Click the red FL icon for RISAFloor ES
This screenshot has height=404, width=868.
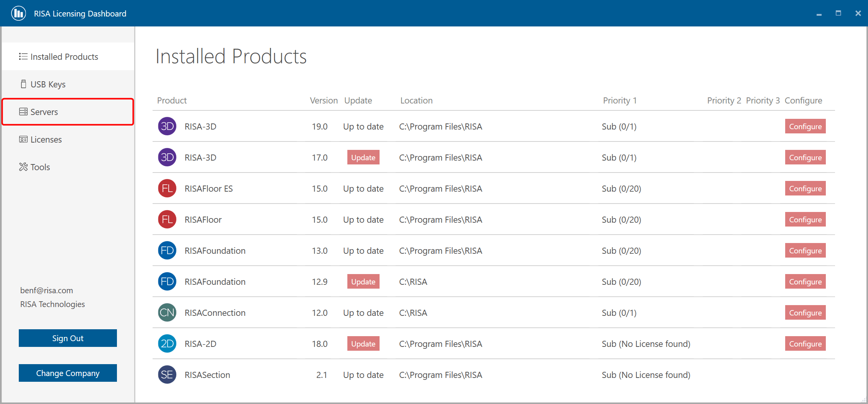(167, 189)
